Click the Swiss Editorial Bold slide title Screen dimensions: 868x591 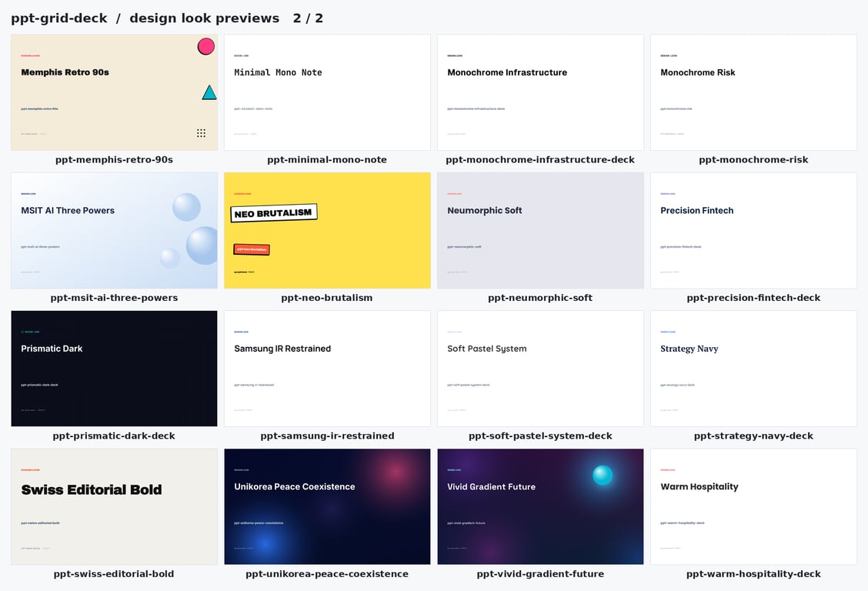92,489
